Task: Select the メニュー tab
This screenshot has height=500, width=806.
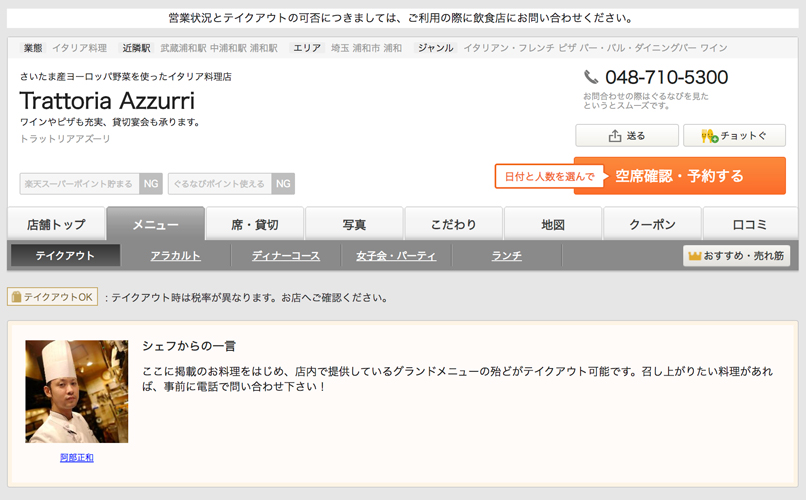Action: pyautogui.click(x=156, y=224)
